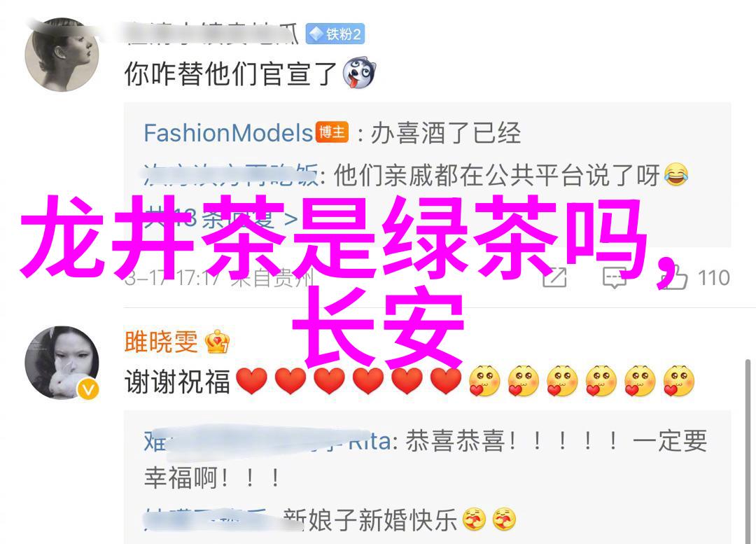Open the comment reply speech bubble icon
Screen dimensions: 756x544
[x=615, y=278]
